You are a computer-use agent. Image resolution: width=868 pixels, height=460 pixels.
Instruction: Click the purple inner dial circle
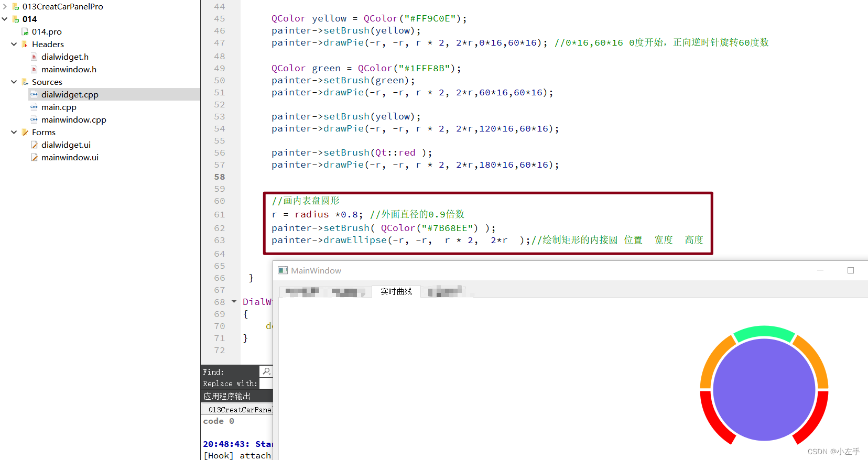pyautogui.click(x=764, y=389)
